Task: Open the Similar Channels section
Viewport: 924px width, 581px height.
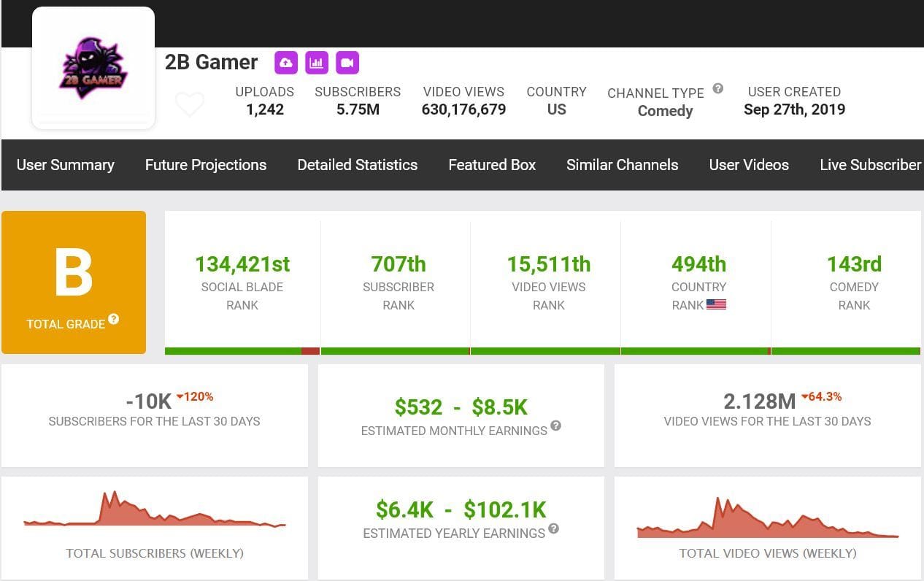Action: (622, 165)
